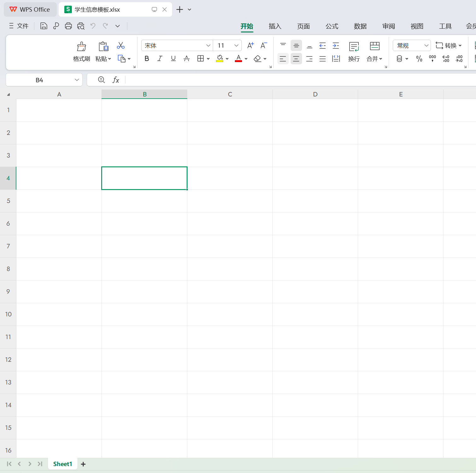Viewport: 476px width, 473px height.
Task: Open a new document tab with plus
Action: [x=179, y=9]
